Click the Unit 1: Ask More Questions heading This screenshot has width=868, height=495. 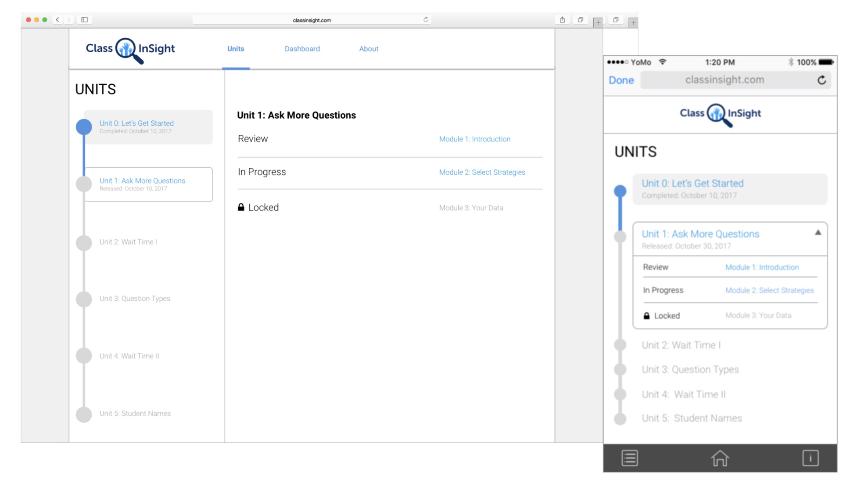pyautogui.click(x=297, y=116)
